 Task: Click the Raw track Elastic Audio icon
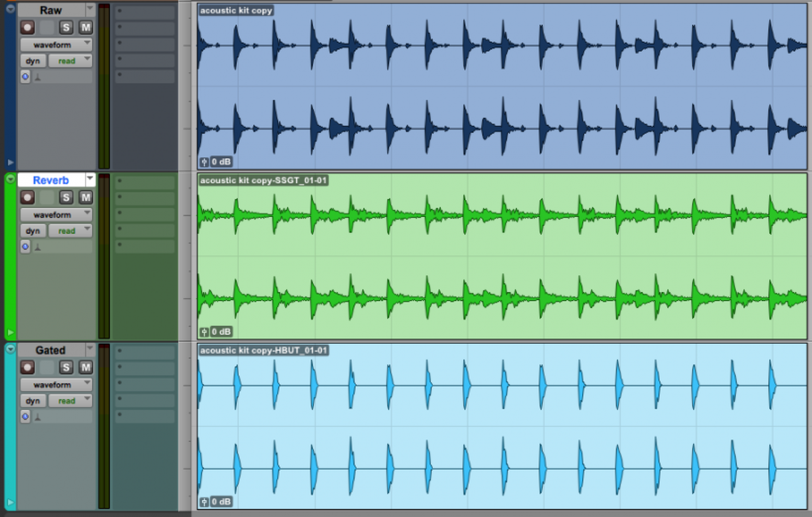[25, 77]
